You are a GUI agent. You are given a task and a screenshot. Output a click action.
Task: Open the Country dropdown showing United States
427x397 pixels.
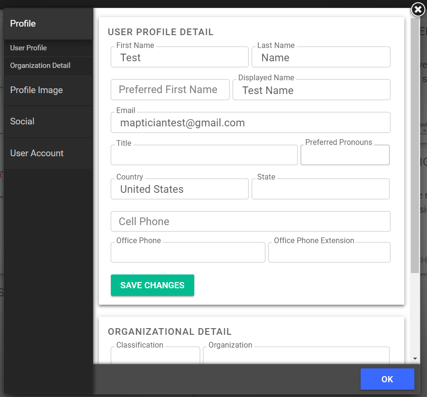tap(179, 189)
